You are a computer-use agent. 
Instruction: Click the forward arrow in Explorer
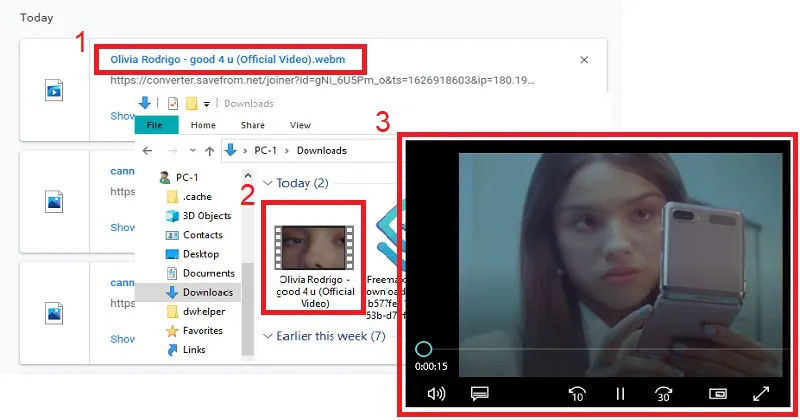tap(173, 151)
